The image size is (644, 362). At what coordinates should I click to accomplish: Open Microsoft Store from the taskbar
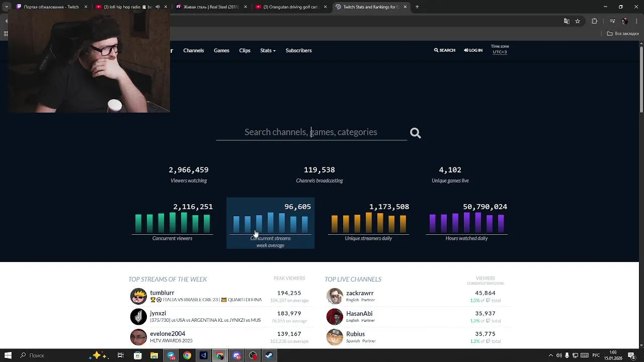(x=137, y=355)
